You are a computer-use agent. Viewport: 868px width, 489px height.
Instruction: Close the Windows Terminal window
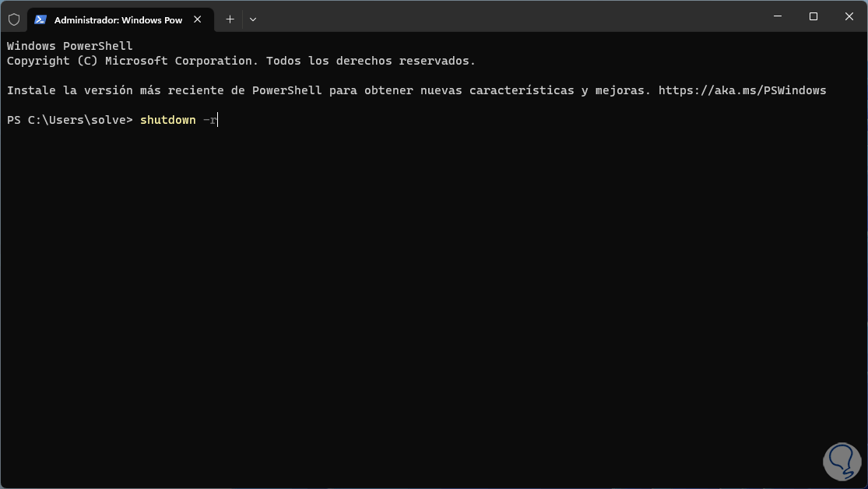(x=849, y=16)
